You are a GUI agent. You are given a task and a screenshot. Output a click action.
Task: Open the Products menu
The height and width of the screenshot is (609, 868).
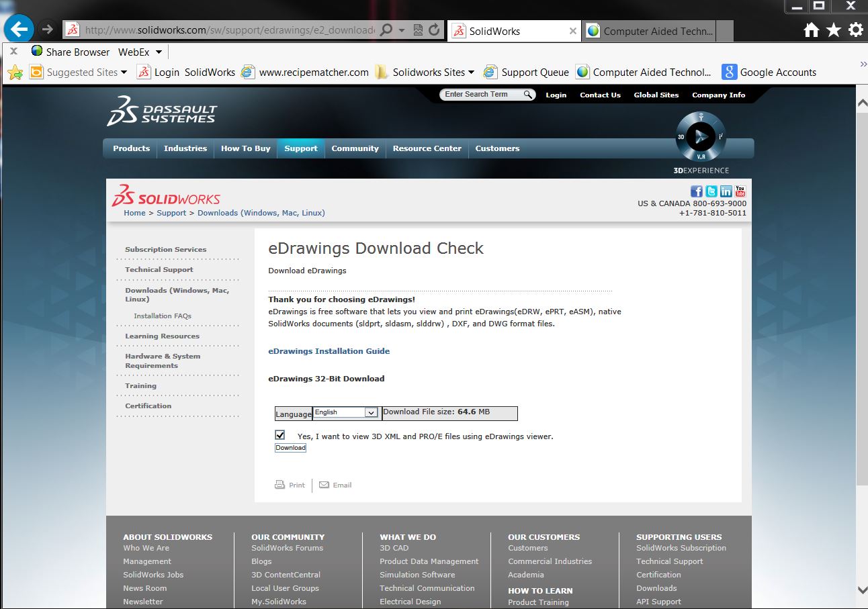131,148
